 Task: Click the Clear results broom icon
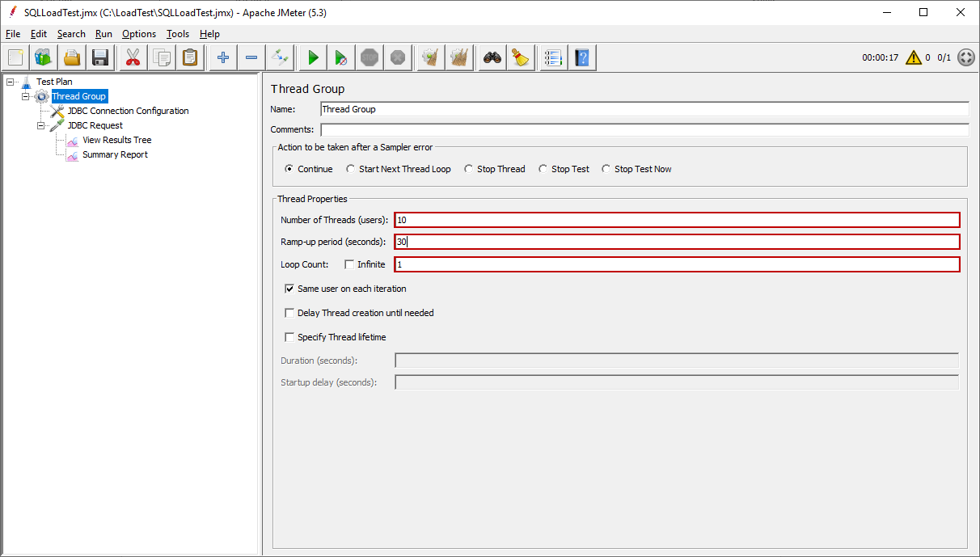pos(431,57)
